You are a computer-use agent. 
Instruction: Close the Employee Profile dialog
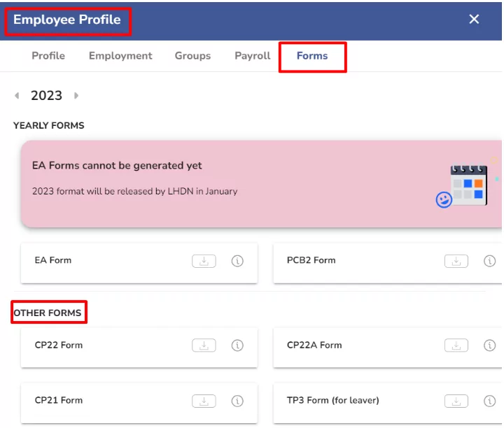474,20
